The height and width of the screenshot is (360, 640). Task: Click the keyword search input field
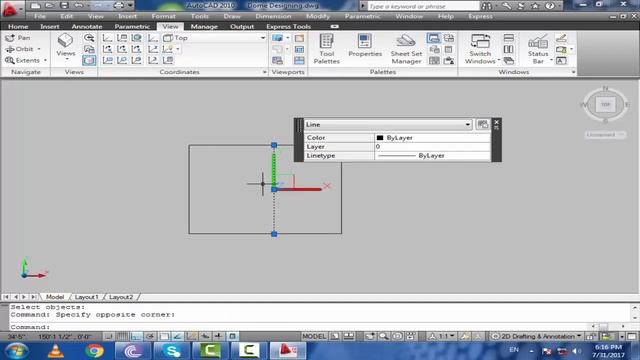coord(423,6)
